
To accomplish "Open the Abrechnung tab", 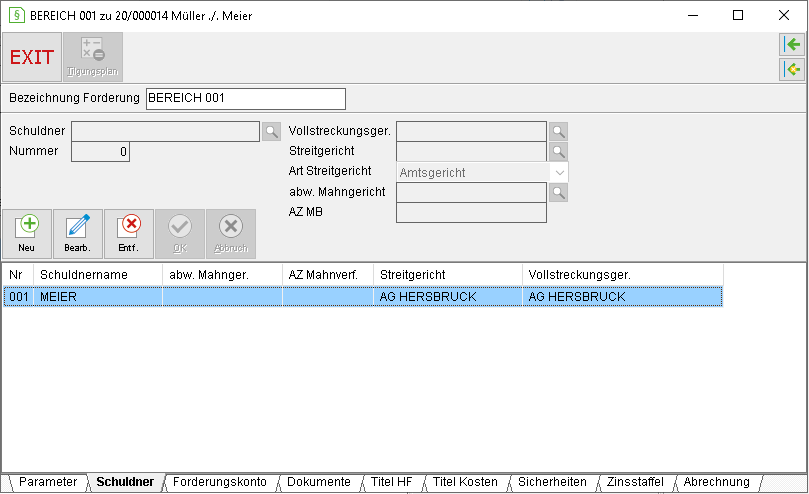I will tap(717, 482).
